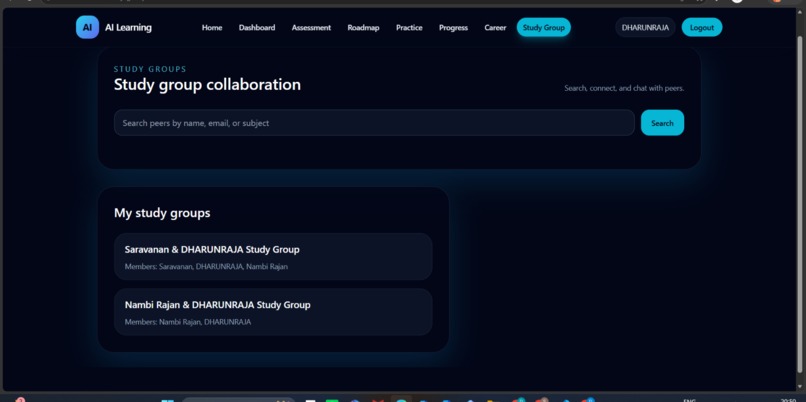Image resolution: width=806 pixels, height=402 pixels.
Task: Click the DHARUNRAJA profile chip
Action: coord(645,28)
